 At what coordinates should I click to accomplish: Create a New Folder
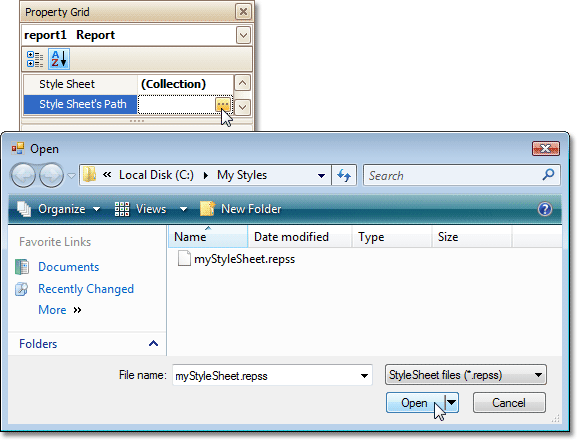[x=241, y=209]
